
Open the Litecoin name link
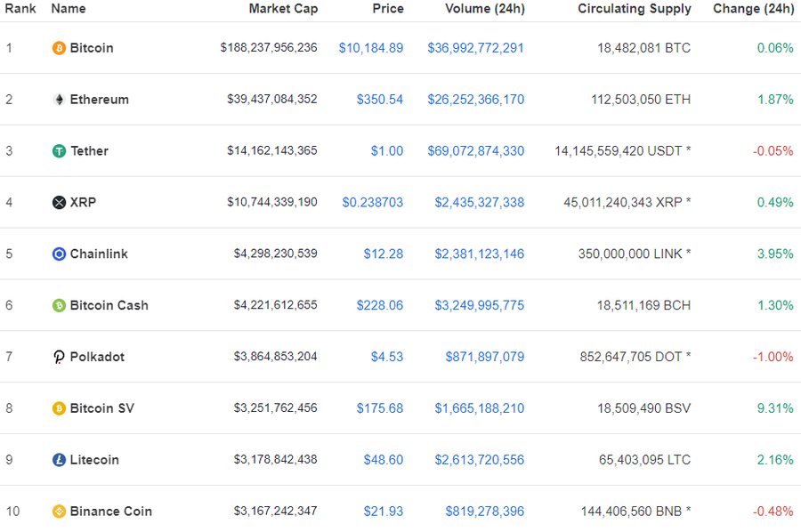(x=94, y=460)
